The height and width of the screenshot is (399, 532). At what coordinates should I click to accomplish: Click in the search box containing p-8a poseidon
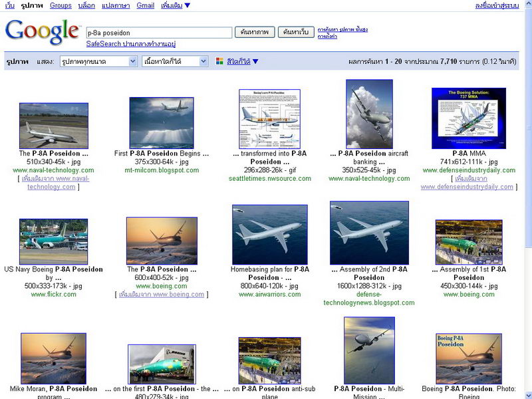159,33
